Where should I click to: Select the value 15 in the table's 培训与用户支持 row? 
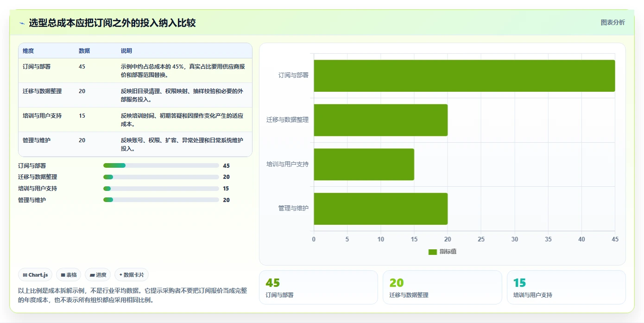(82, 116)
